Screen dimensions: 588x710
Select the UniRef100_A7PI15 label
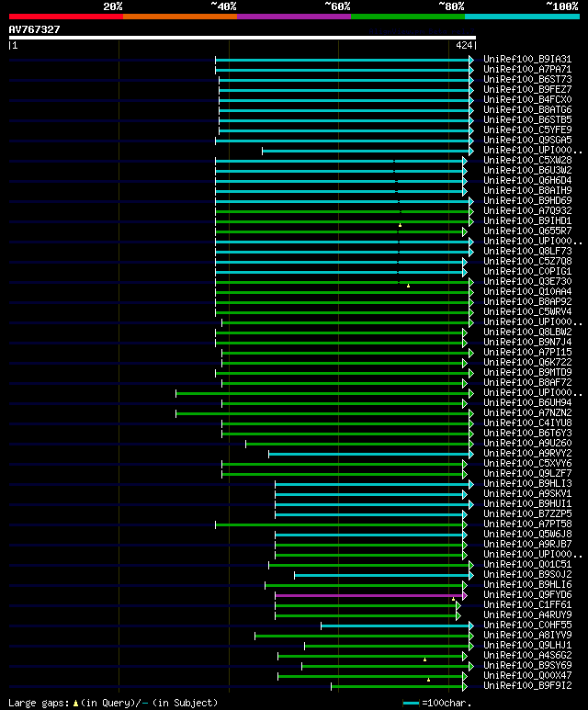pyautogui.click(x=527, y=353)
